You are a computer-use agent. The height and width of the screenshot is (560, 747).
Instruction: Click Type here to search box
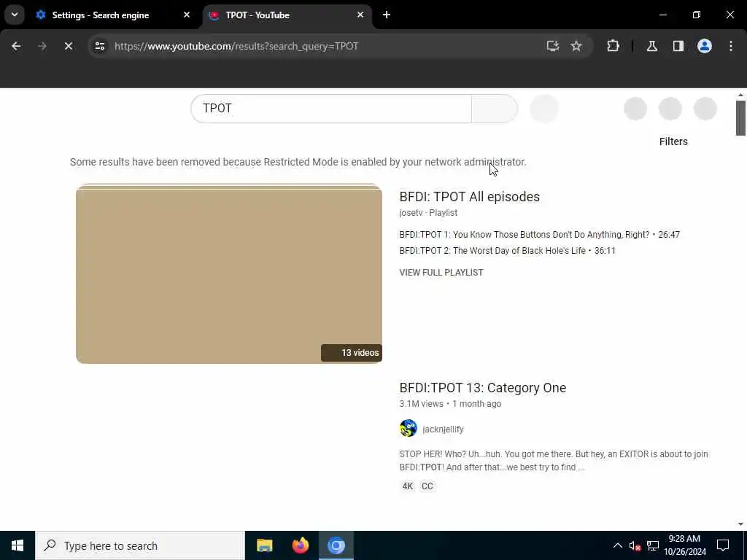coord(140,545)
